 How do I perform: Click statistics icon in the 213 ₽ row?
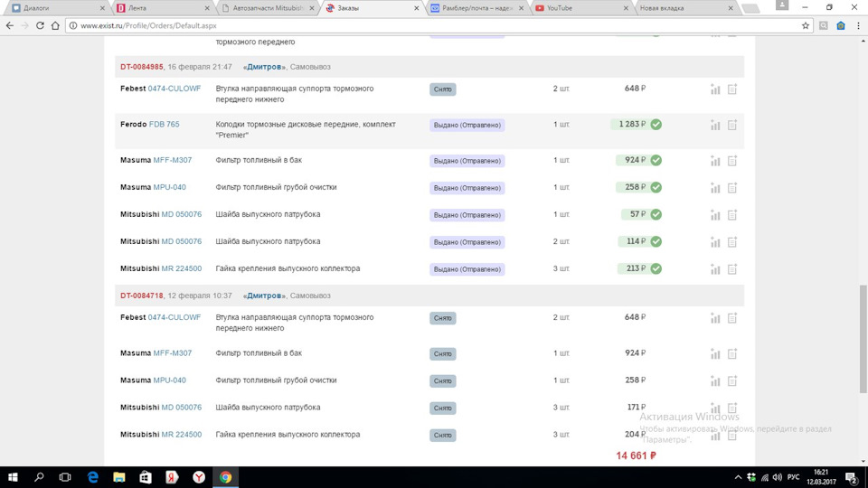pyautogui.click(x=715, y=269)
